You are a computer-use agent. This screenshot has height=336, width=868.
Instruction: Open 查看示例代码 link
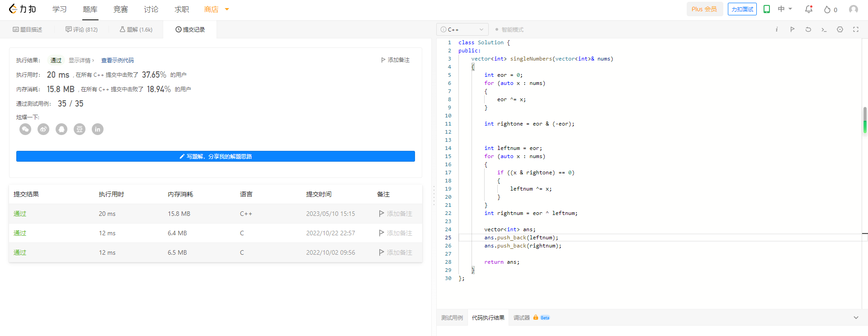point(118,60)
